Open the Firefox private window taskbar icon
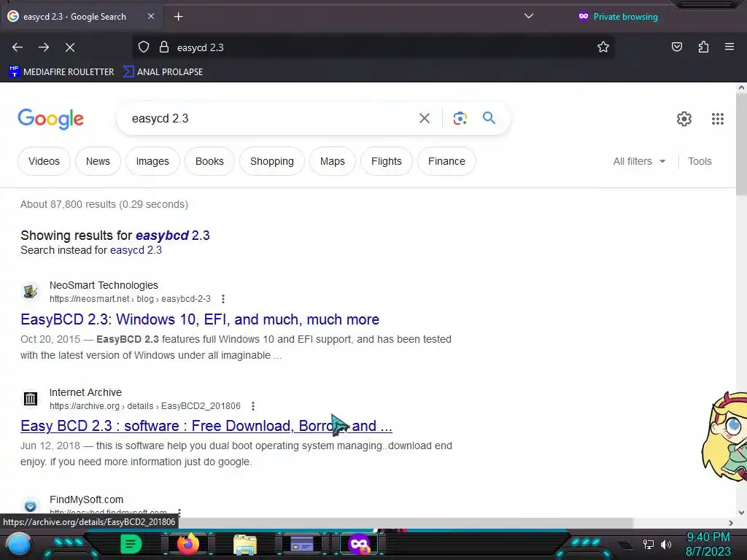 click(359, 544)
